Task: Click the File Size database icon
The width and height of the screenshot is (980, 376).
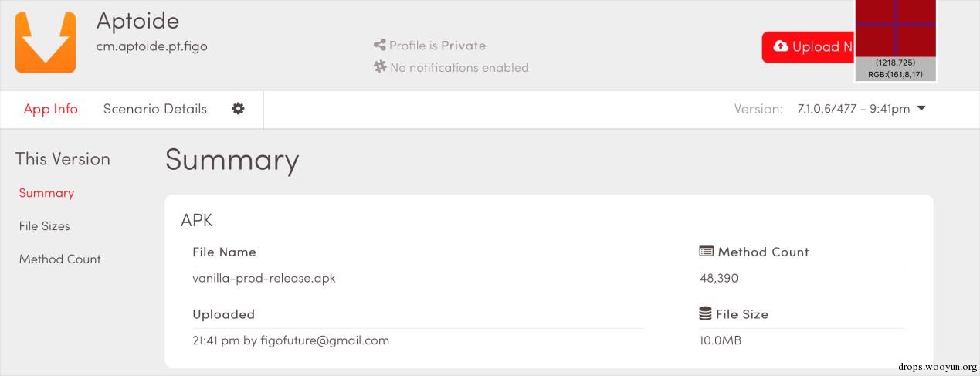Action: [705, 313]
